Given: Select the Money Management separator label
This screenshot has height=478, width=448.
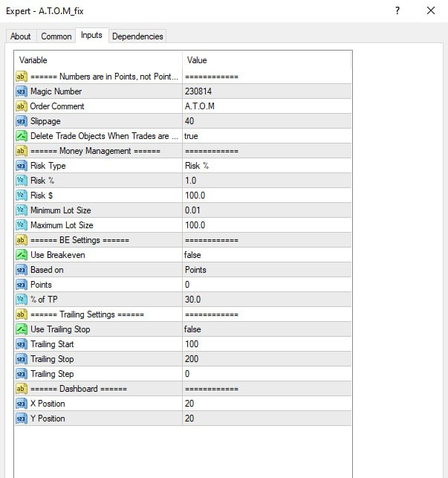Looking at the screenshot, I should point(95,151).
